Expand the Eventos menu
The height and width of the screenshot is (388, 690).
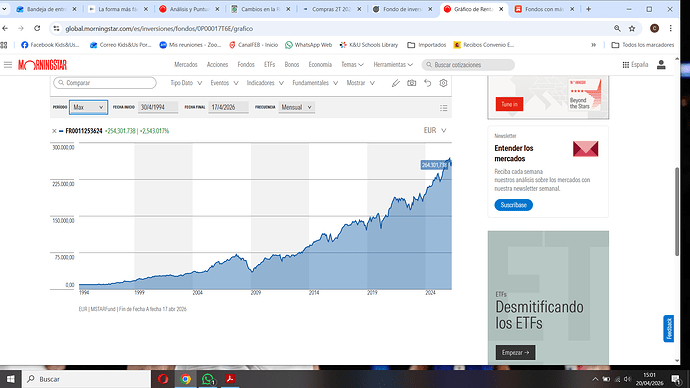pos(224,83)
